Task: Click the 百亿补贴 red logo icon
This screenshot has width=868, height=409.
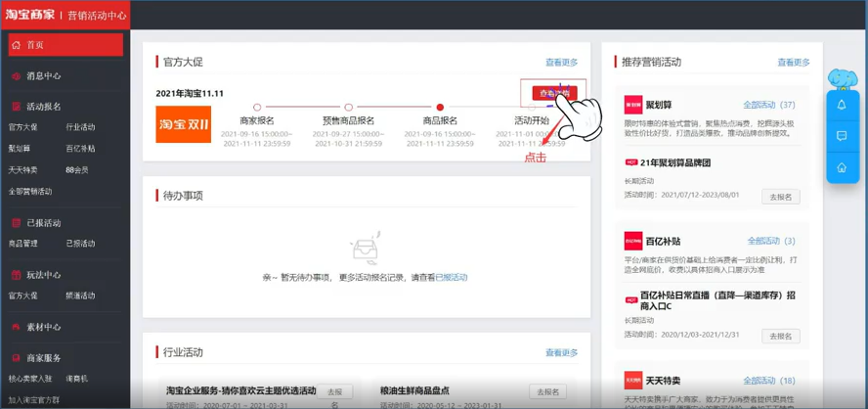Action: [632, 241]
